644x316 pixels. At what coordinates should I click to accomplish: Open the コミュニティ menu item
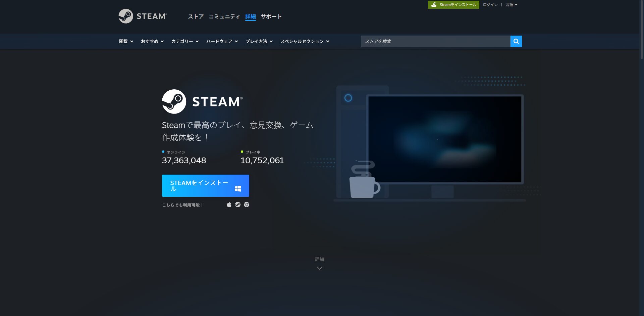point(224,16)
